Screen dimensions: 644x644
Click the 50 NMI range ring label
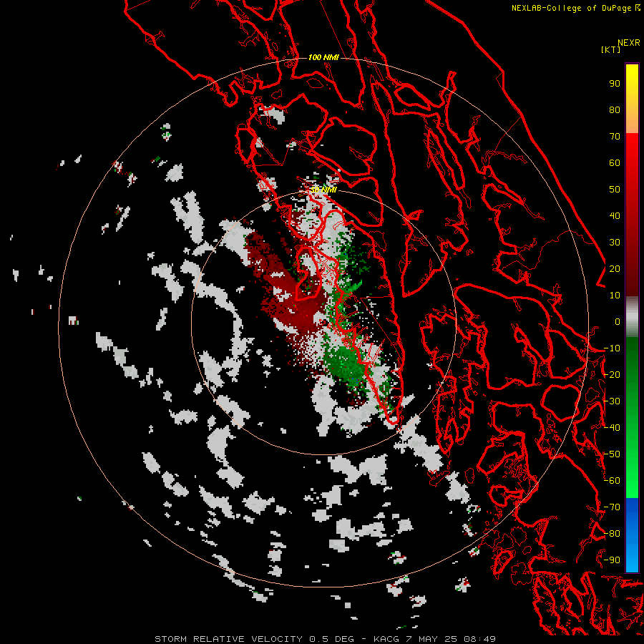pos(323,190)
